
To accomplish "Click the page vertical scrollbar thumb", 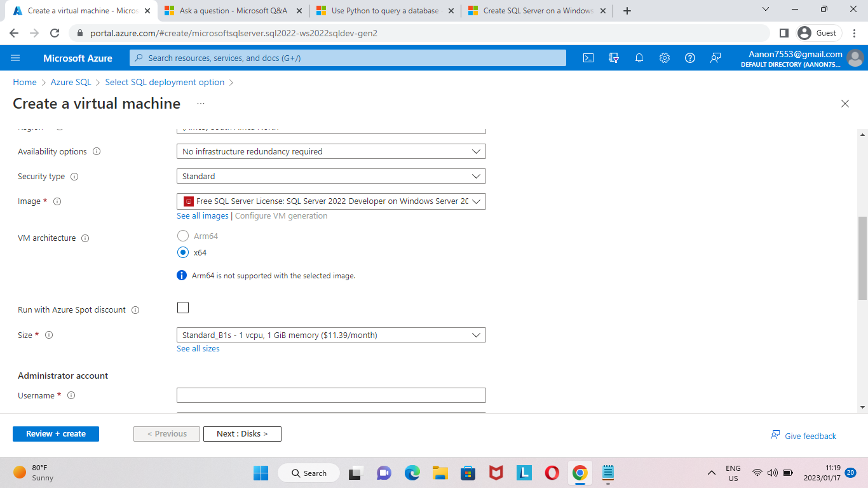I will click(x=862, y=257).
